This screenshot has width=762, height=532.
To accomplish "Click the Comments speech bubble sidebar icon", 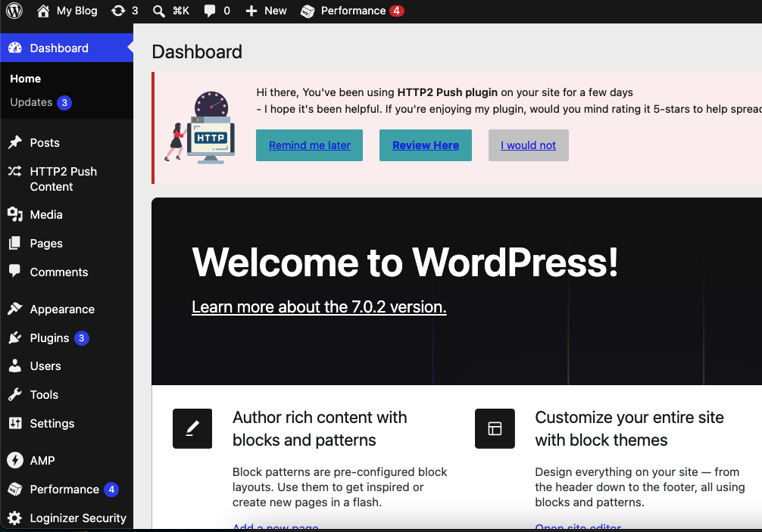I will click(x=15, y=271).
